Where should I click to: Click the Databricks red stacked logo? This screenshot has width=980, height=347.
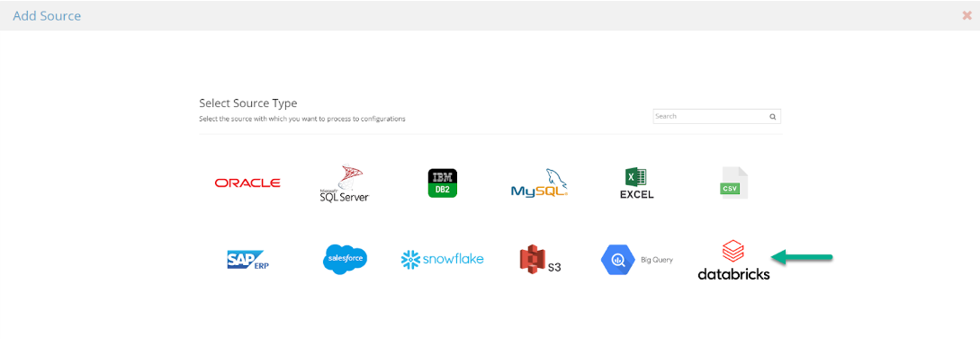pyautogui.click(x=733, y=251)
